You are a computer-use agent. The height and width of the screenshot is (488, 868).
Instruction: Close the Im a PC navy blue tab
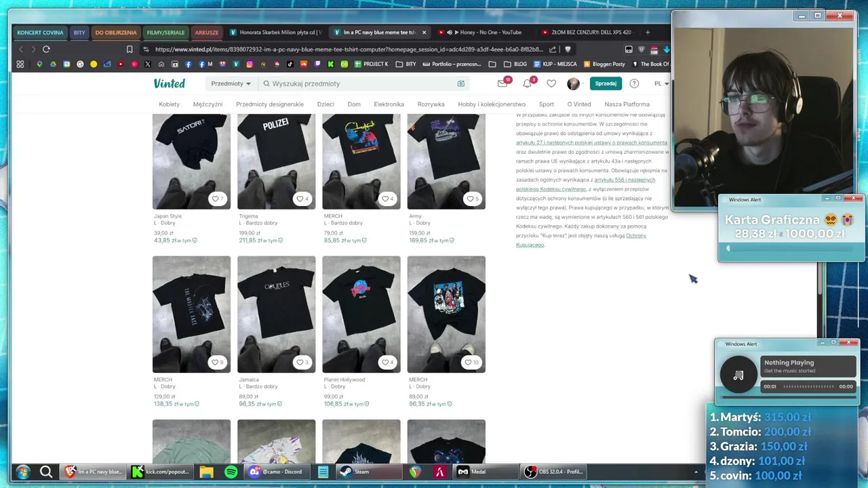424,33
